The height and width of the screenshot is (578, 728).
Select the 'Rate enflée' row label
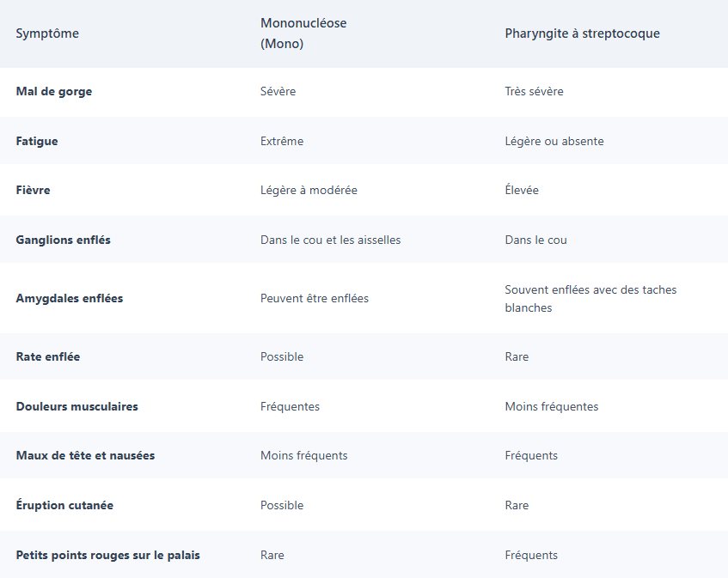click(x=47, y=356)
